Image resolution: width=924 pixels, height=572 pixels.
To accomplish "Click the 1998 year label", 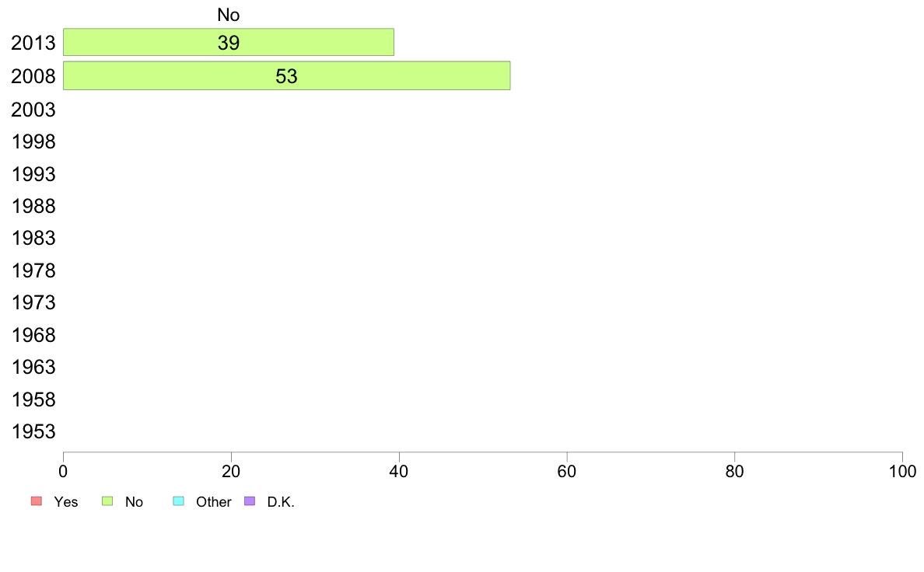I will pyautogui.click(x=33, y=142).
